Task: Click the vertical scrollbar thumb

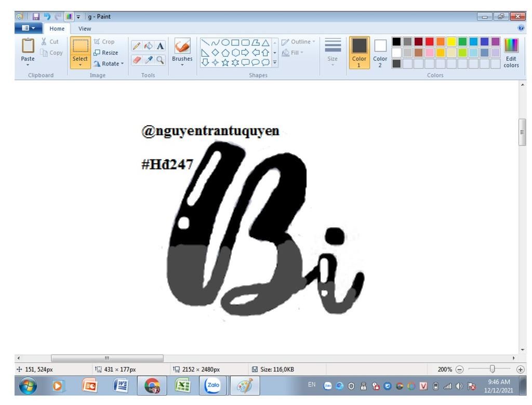Action: (x=522, y=132)
